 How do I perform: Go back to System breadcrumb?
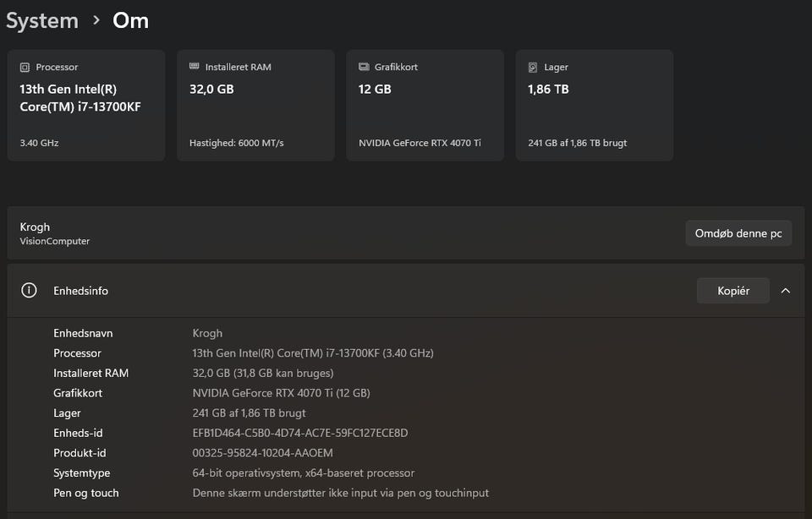coord(42,20)
